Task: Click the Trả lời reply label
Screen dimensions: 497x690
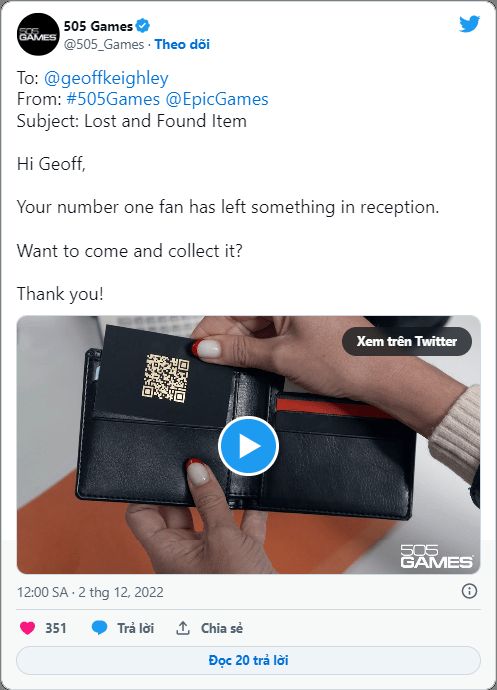Action: point(136,628)
